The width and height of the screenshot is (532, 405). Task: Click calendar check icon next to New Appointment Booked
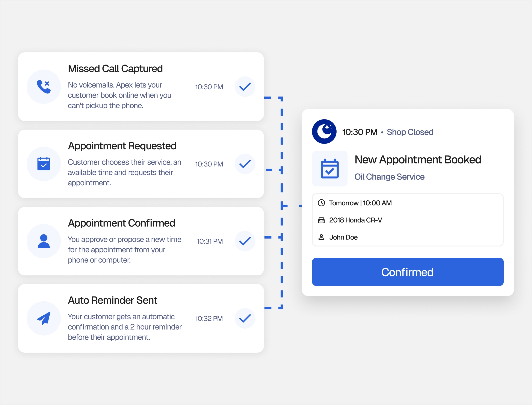point(329,169)
